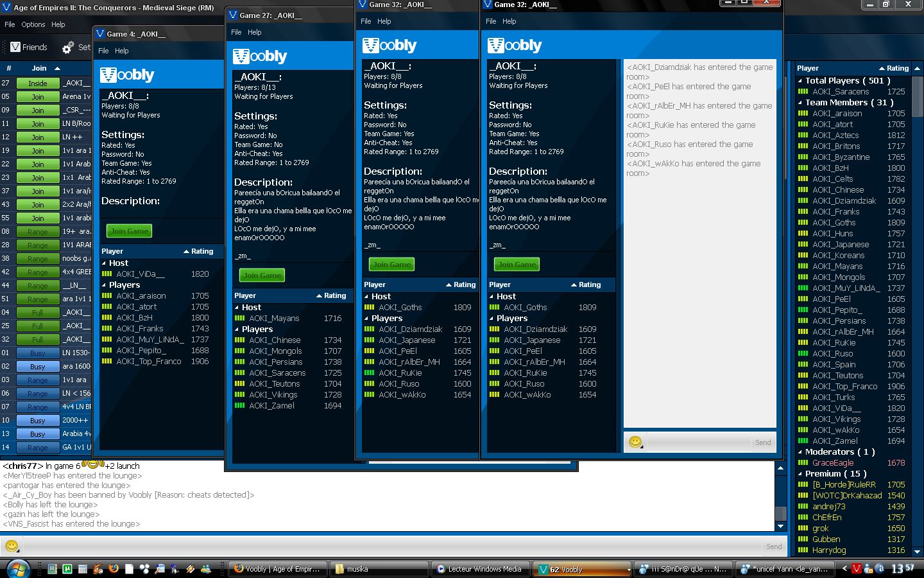924x578 pixels.
Task: Click the Game 32 chat message input
Action: [x=698, y=442]
